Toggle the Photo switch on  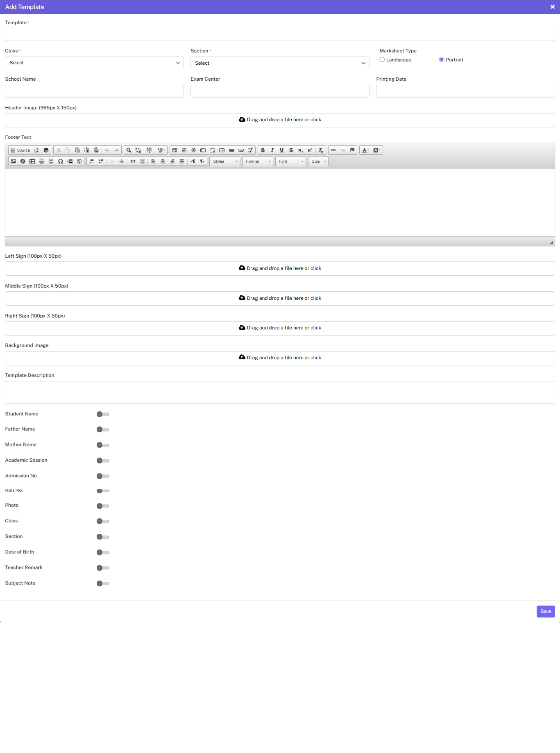[x=103, y=506]
